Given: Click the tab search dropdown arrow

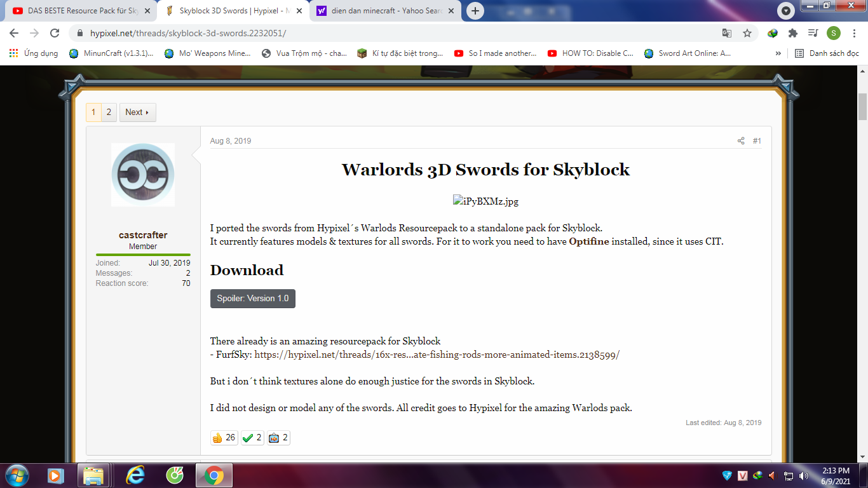Looking at the screenshot, I should (x=786, y=11).
